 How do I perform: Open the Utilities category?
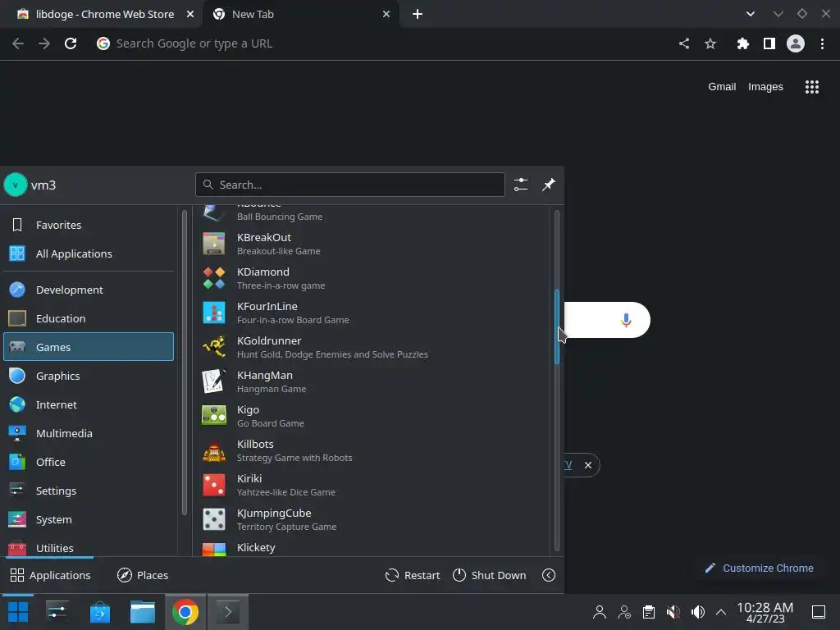point(89,547)
